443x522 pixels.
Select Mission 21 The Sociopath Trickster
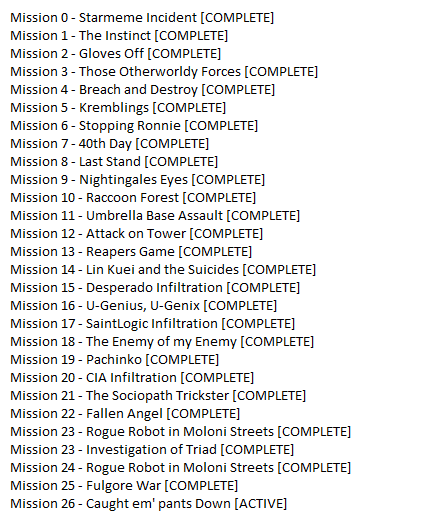pyautogui.click(x=158, y=396)
